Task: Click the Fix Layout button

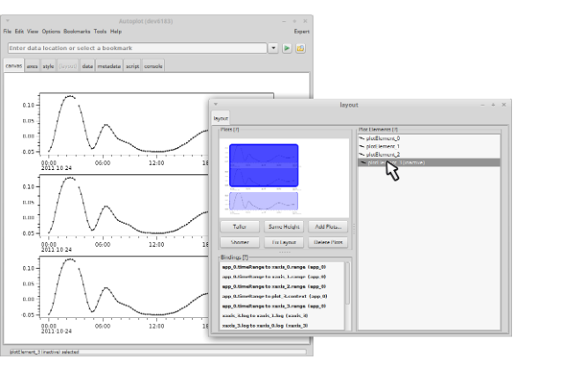Action: pyautogui.click(x=284, y=242)
